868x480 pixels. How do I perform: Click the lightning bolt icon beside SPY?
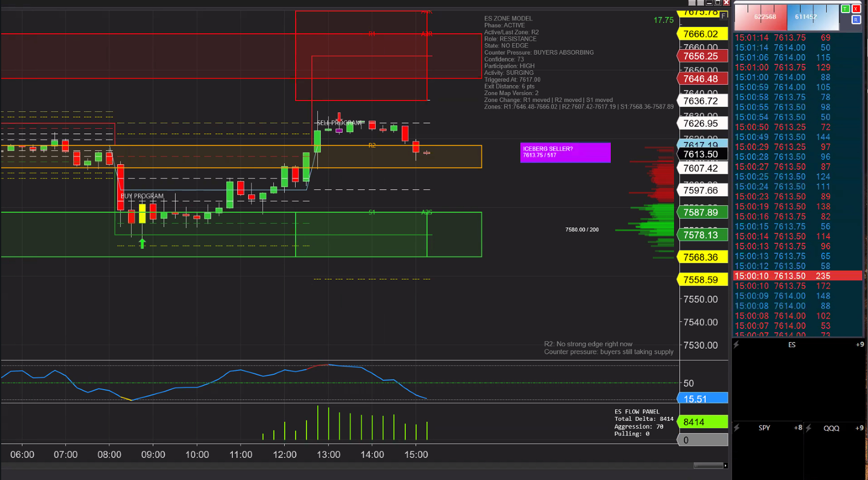coord(736,428)
